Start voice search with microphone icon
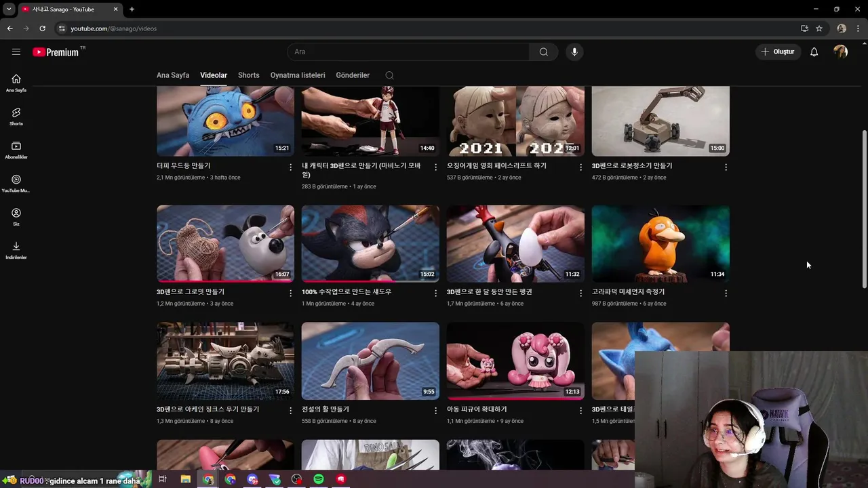 [574, 52]
